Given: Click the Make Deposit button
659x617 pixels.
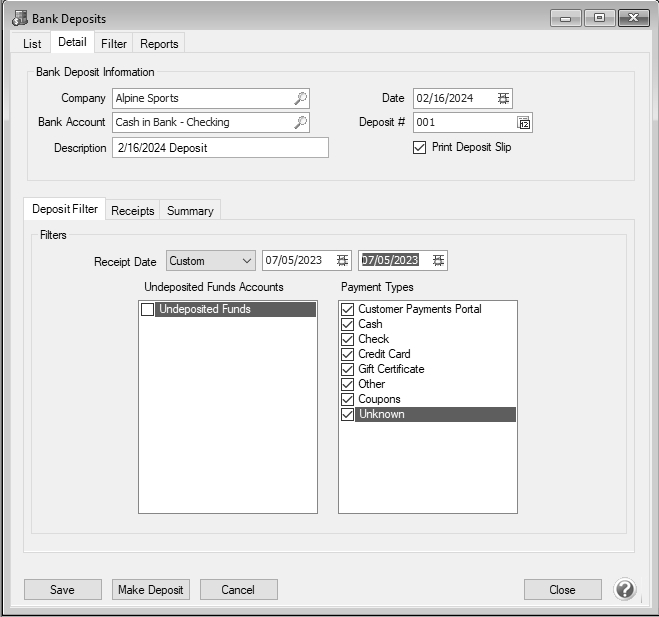Looking at the screenshot, I should 151,590.
